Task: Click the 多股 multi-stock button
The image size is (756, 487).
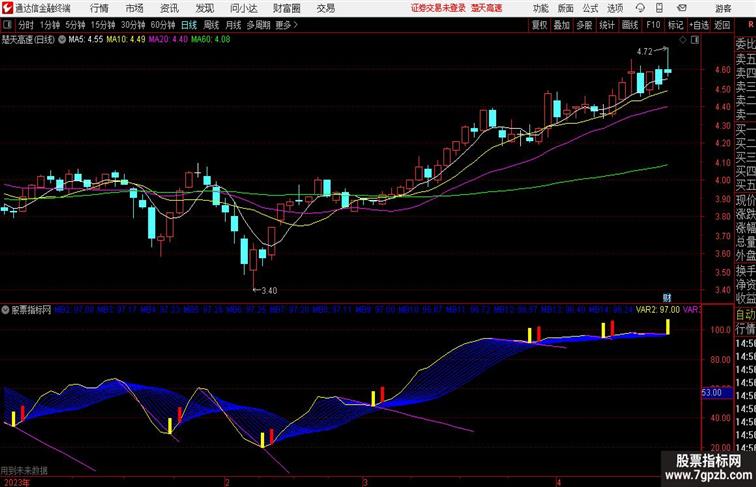Action: point(584,25)
